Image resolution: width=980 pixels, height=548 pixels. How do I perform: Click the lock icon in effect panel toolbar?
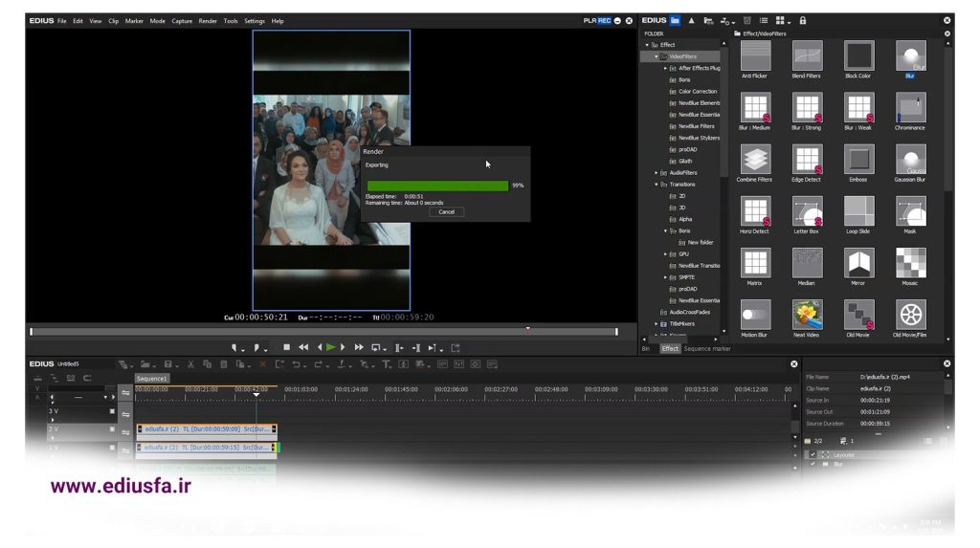[803, 21]
